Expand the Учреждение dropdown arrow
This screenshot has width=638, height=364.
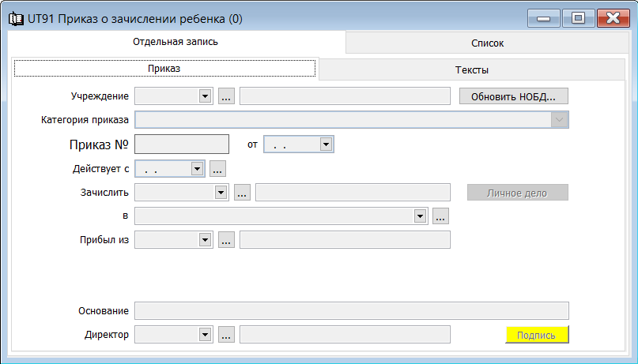205,96
